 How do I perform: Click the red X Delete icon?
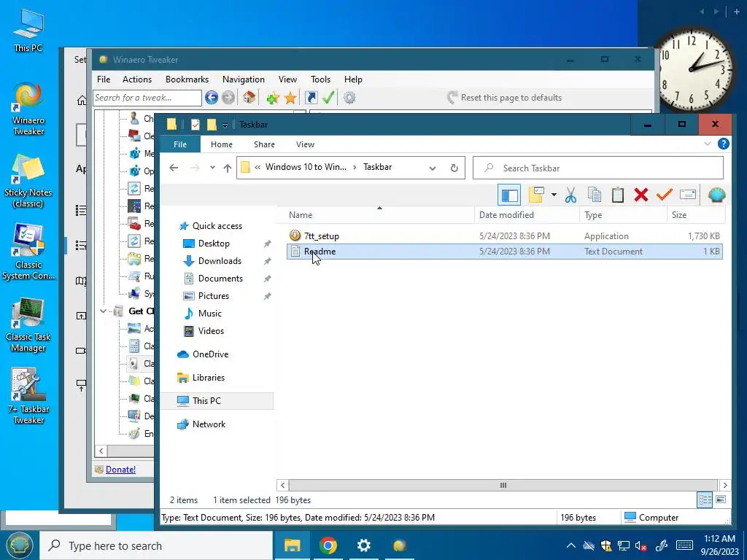click(641, 195)
